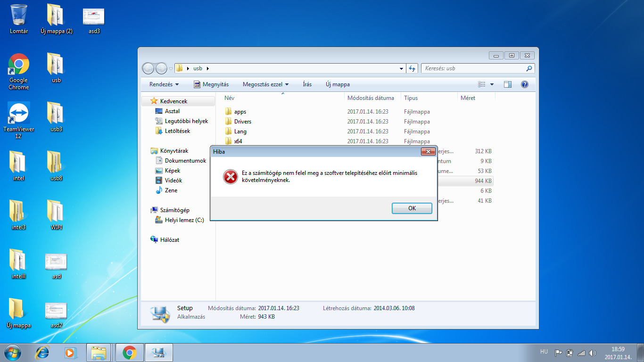This screenshot has height=362, width=644.
Task: Expand the usb path breadcrumb arrow
Action: [x=207, y=68]
